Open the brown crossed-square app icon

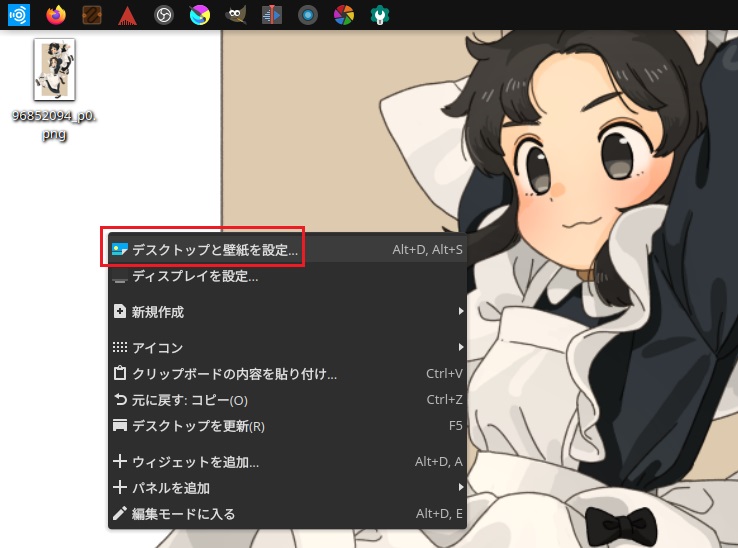coord(92,15)
